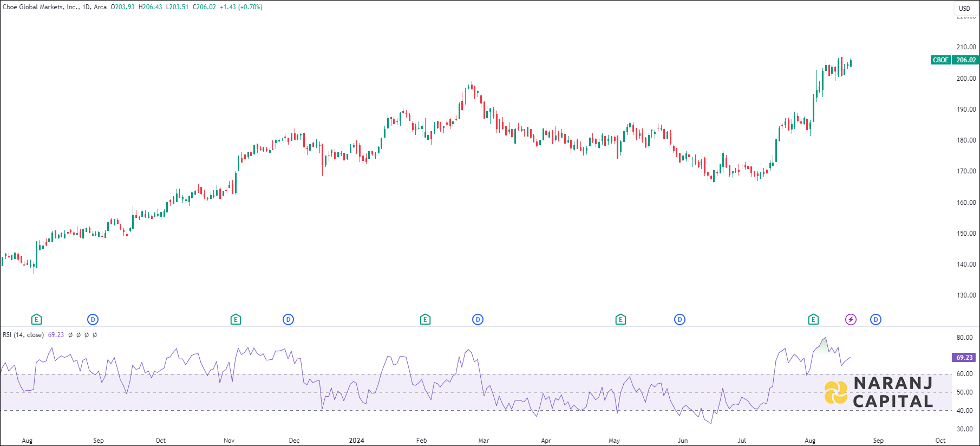Click the earnings marker near August 2023

[36, 320]
